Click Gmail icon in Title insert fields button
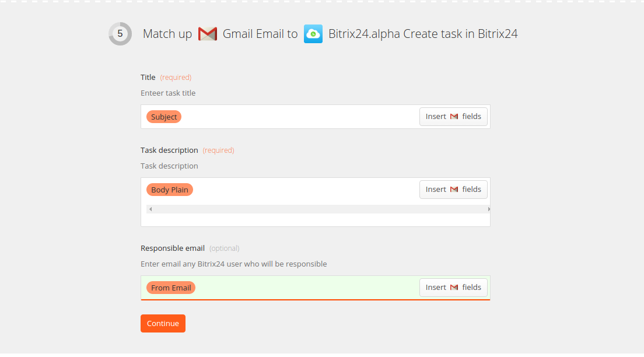Screen dimensions: 644x357 tap(454, 117)
